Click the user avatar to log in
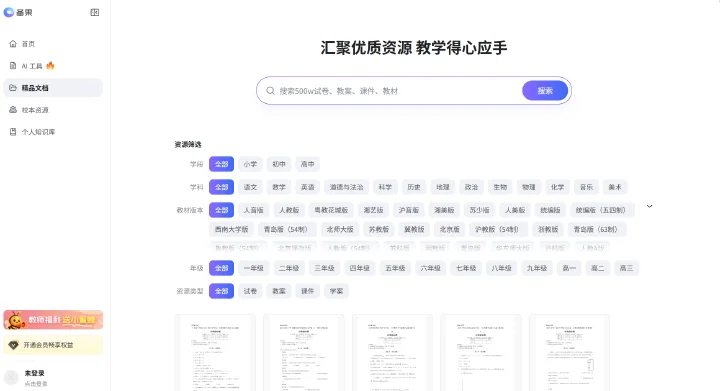Screen dimensions: 720x391 (11, 377)
